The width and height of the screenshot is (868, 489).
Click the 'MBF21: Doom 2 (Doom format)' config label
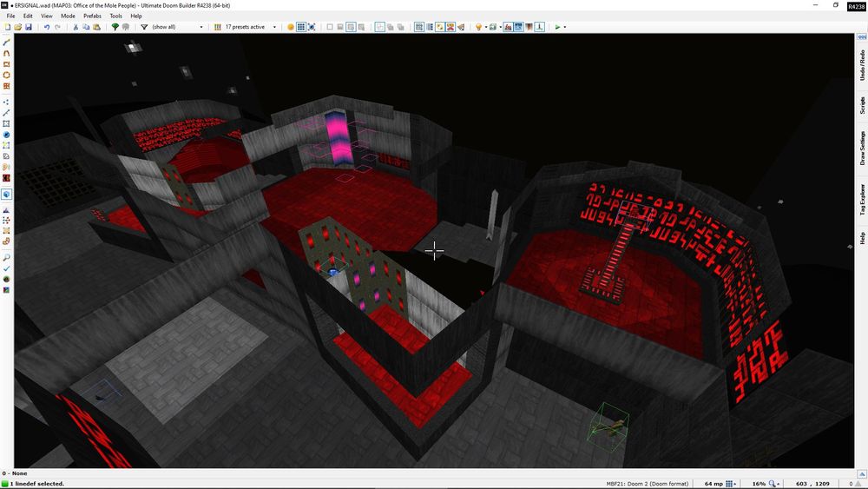click(648, 484)
